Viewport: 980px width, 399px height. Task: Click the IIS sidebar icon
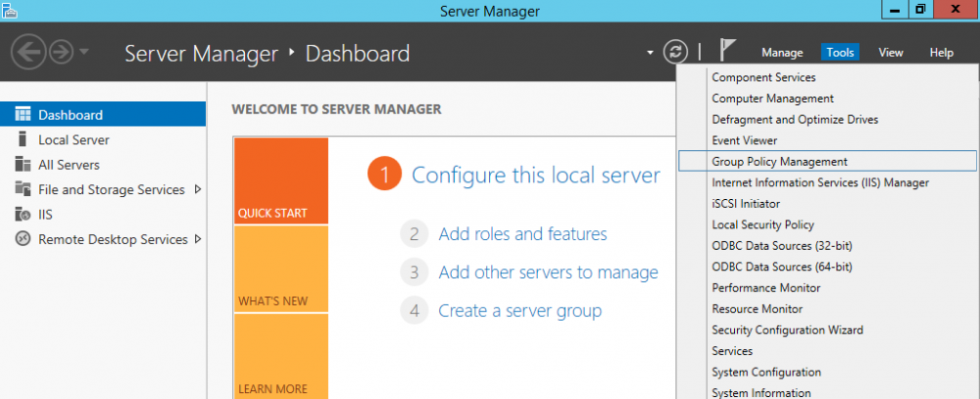(x=23, y=215)
